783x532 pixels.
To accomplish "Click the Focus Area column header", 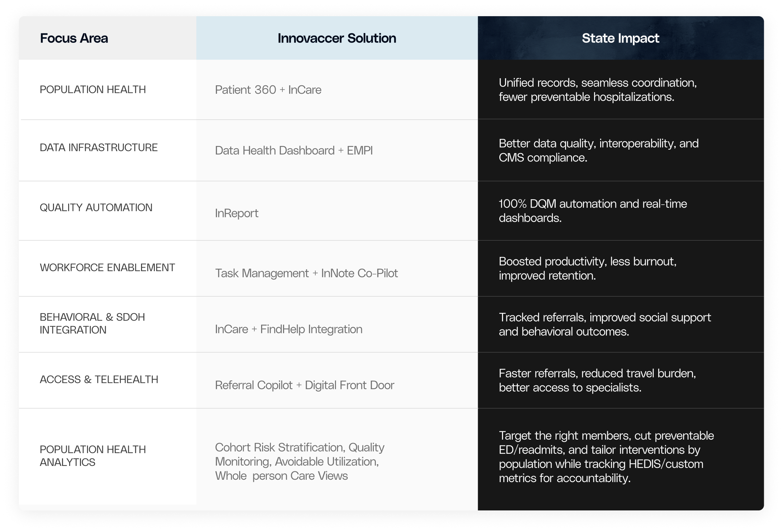I will tap(74, 38).
